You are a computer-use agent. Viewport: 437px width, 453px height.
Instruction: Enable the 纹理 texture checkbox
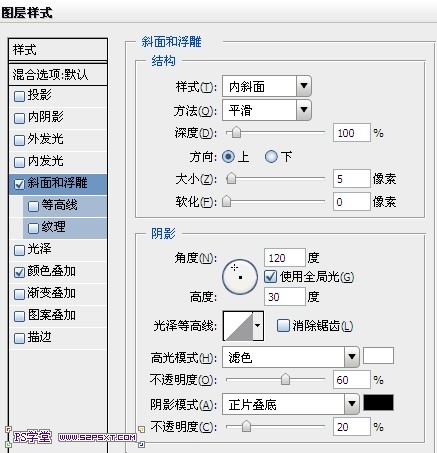coord(33,228)
